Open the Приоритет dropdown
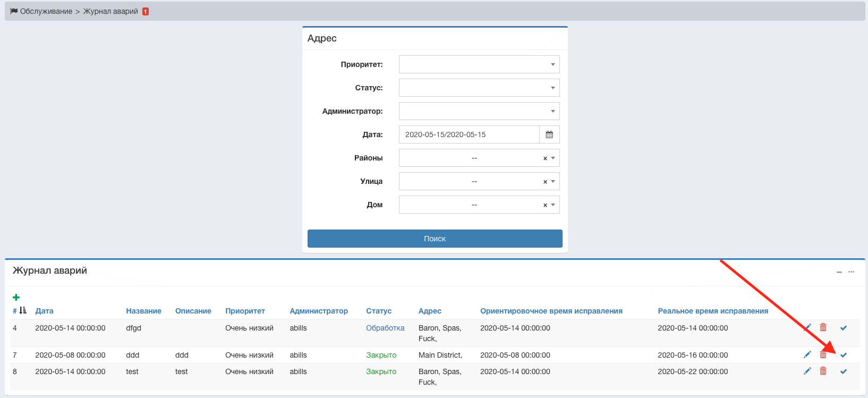 tap(479, 64)
